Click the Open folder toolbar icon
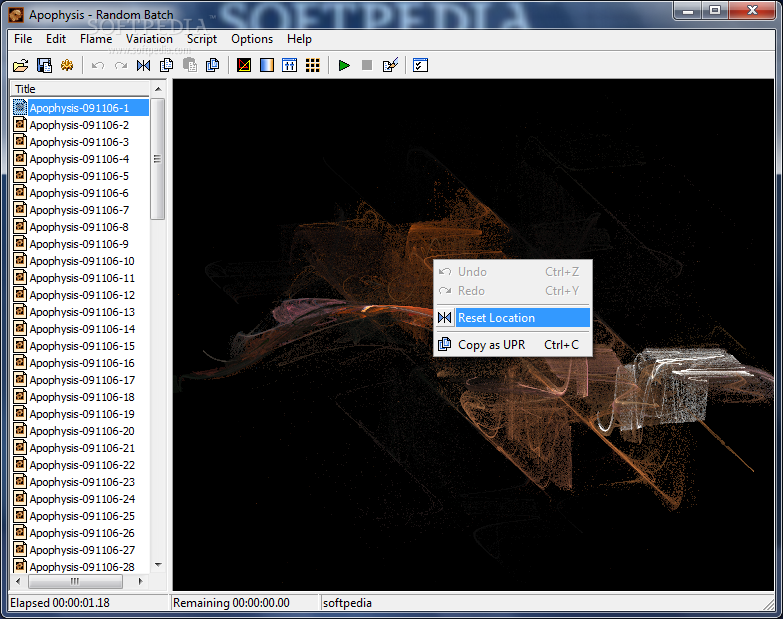This screenshot has height=619, width=783. point(20,65)
